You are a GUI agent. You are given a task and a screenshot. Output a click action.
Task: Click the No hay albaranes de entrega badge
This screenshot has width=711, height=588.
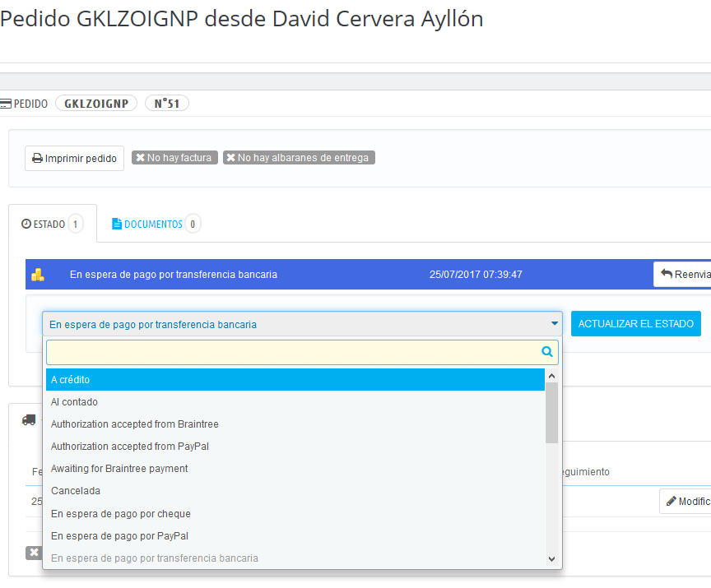(299, 158)
